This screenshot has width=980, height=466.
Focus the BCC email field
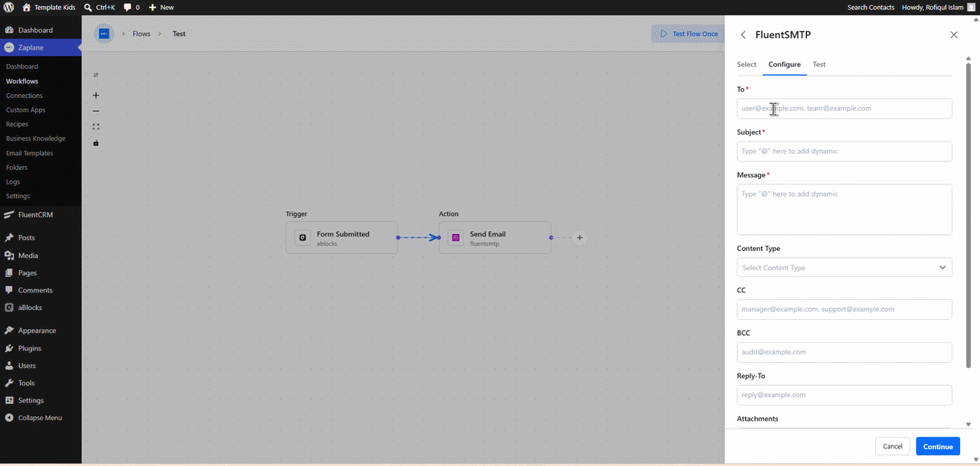click(844, 352)
